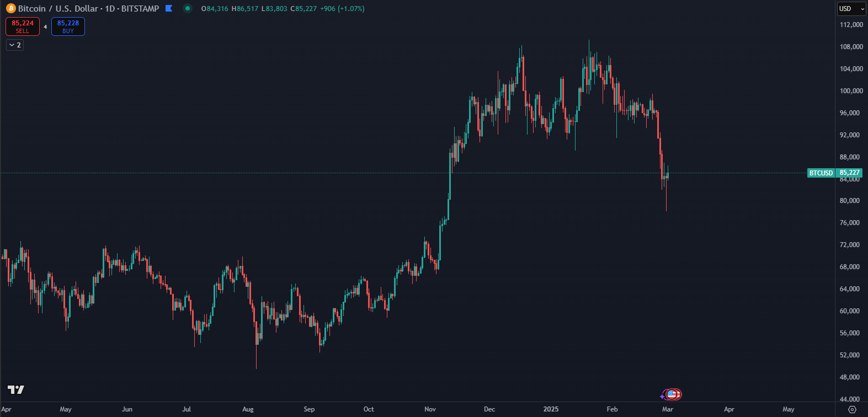Click the 2025 year label on time axis
This screenshot has height=417, width=868.
(551, 409)
